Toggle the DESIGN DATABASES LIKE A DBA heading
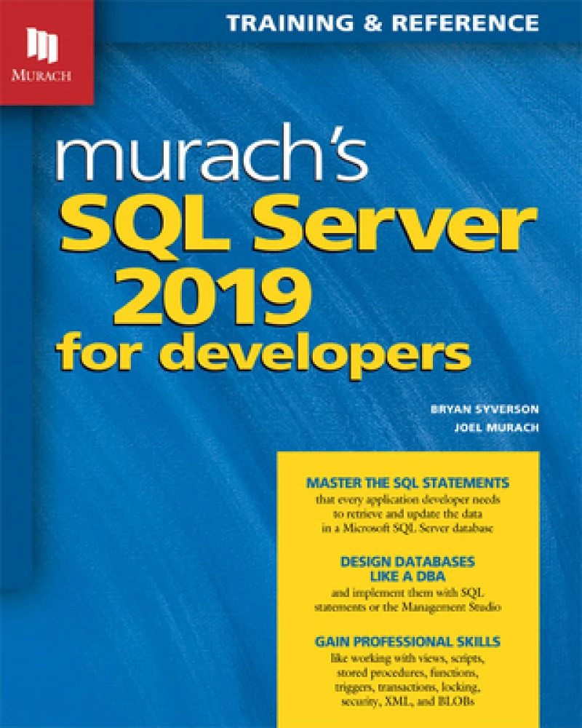582x728 pixels. (408, 569)
